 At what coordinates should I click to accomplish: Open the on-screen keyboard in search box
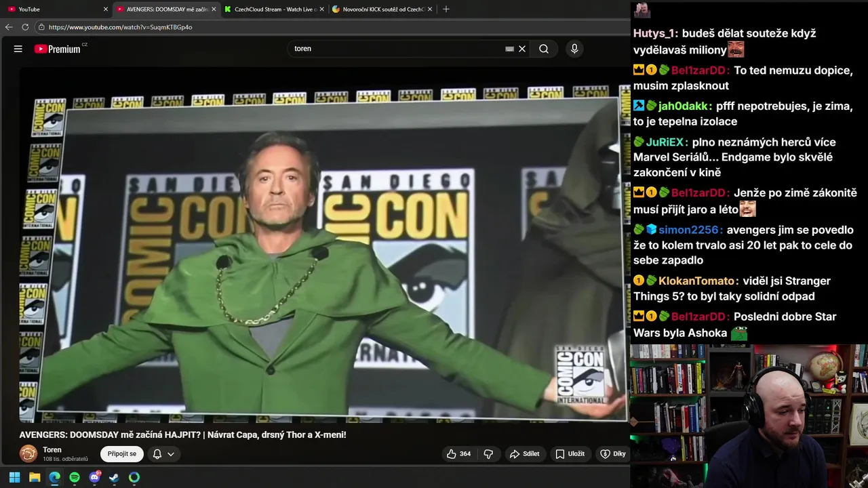[509, 49]
